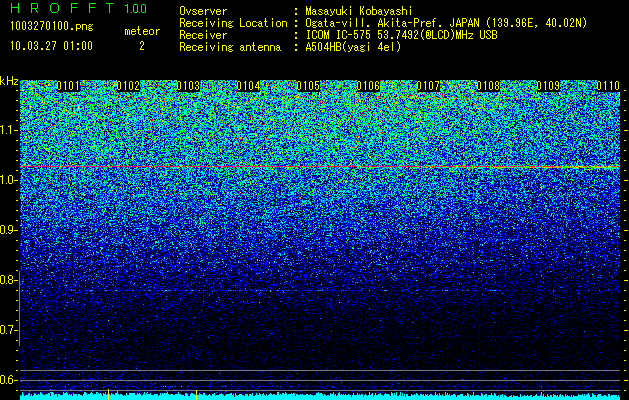Click the 0110 time marker label
Image resolution: width=629 pixels, height=400 pixels.
608,86
